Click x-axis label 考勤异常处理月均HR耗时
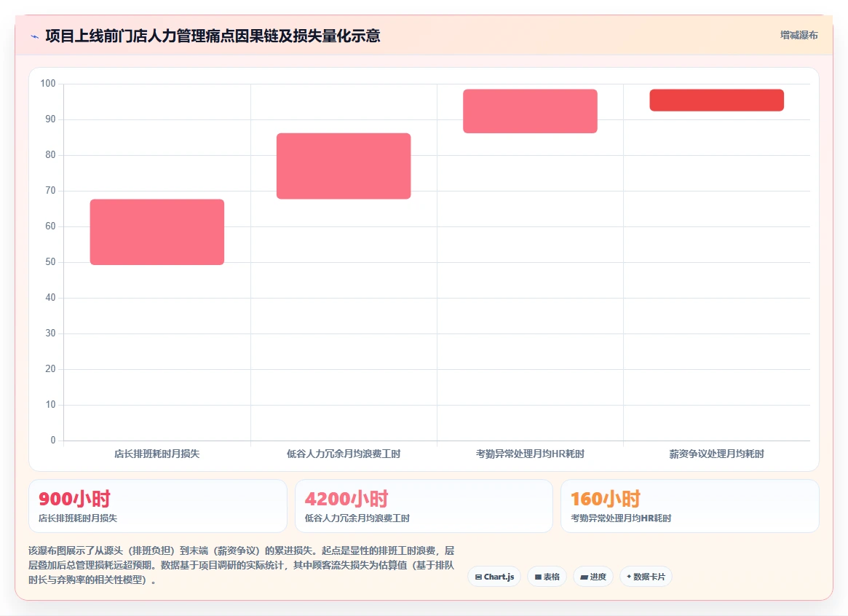The image size is (848, 616). point(530,454)
